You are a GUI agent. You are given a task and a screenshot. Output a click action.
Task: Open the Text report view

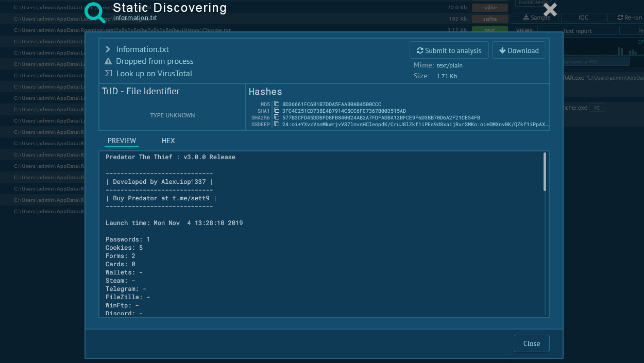[577, 31]
